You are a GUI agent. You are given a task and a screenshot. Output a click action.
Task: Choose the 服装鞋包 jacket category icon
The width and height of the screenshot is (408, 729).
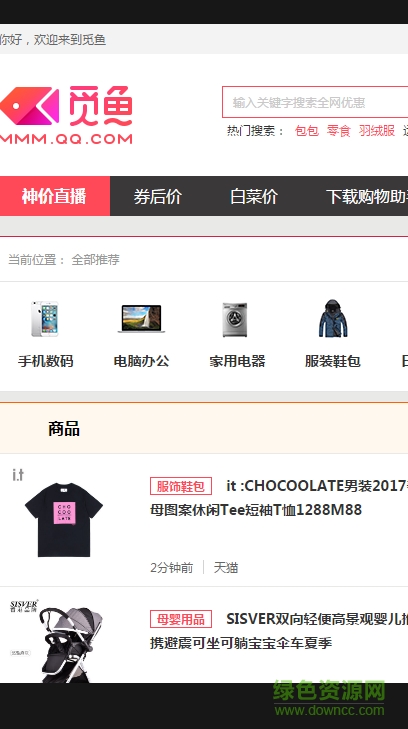coord(333,318)
